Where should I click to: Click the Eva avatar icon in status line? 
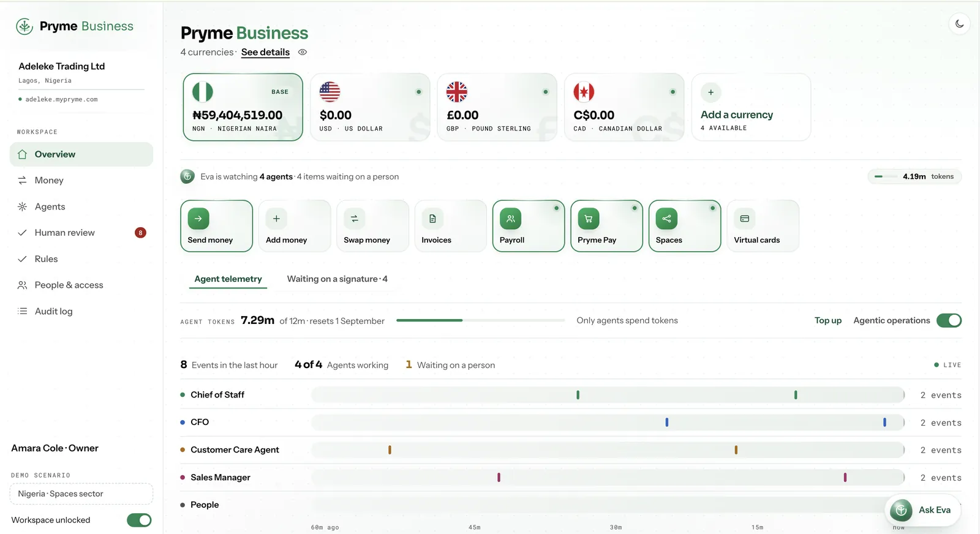click(x=187, y=176)
